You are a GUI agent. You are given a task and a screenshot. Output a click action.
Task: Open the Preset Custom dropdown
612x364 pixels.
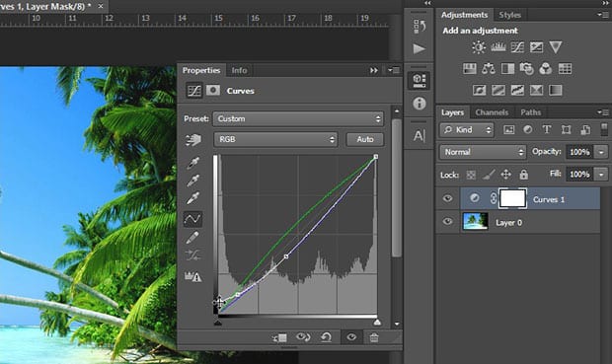(298, 118)
